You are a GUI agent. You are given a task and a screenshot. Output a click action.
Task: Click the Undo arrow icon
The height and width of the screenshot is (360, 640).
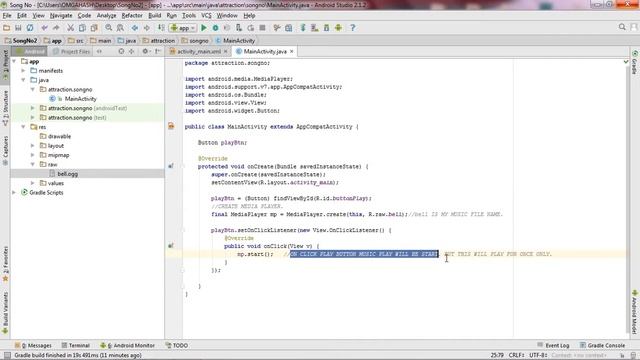point(44,28)
